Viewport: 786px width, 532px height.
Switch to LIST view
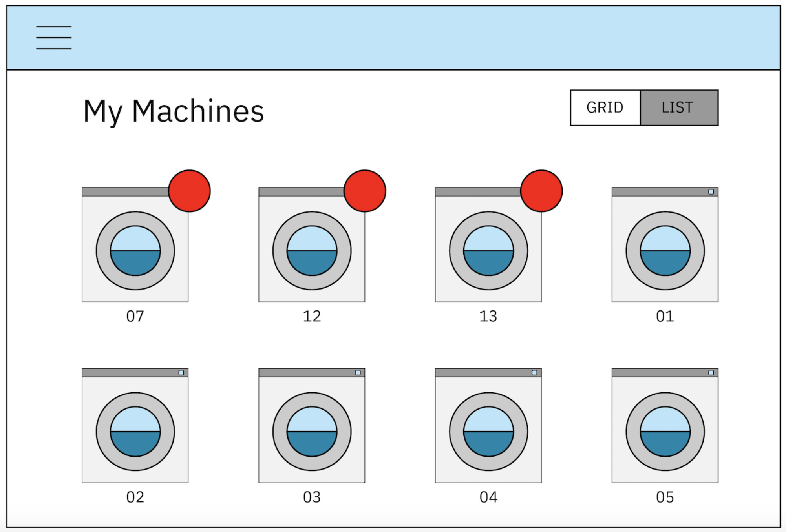pos(679,107)
